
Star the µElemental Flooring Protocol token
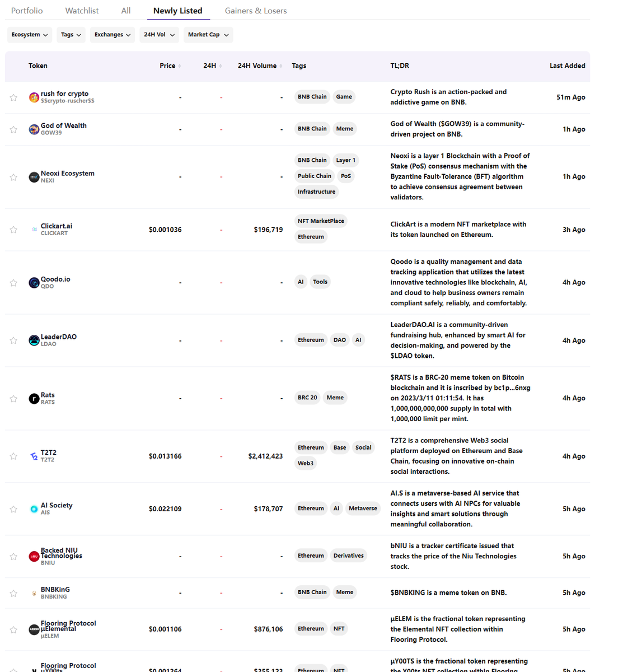pos(13,629)
